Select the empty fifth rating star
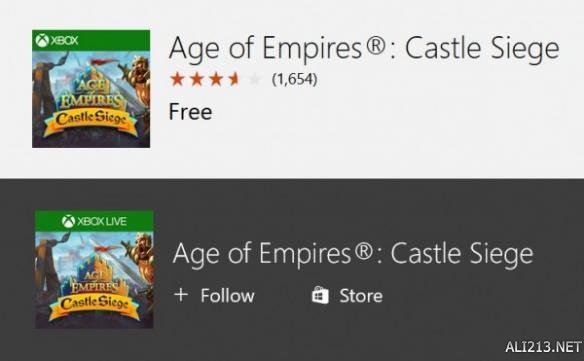The image size is (584, 361). pos(255,79)
